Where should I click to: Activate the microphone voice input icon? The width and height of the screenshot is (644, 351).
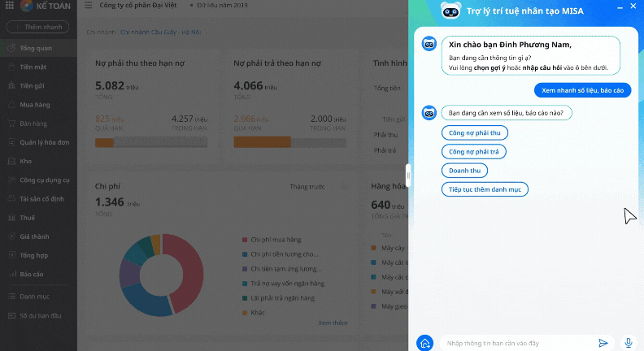(629, 343)
